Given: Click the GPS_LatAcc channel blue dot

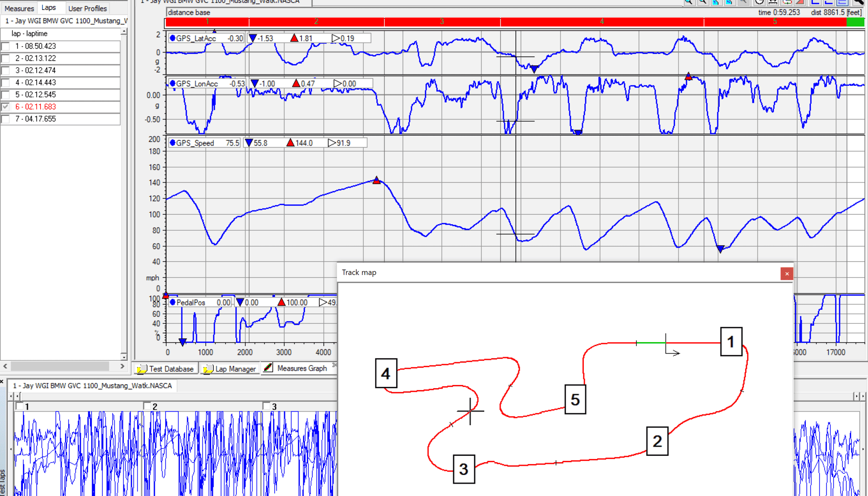Looking at the screenshot, I should (x=172, y=38).
